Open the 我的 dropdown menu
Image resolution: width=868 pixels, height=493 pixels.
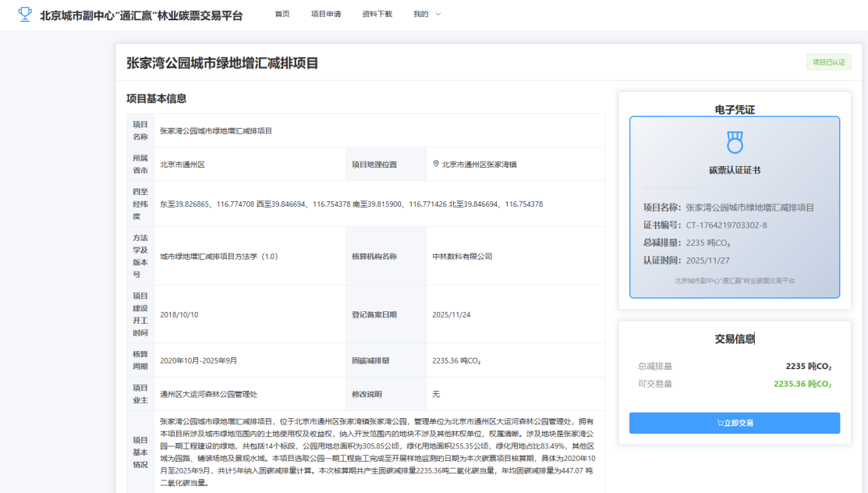420,13
